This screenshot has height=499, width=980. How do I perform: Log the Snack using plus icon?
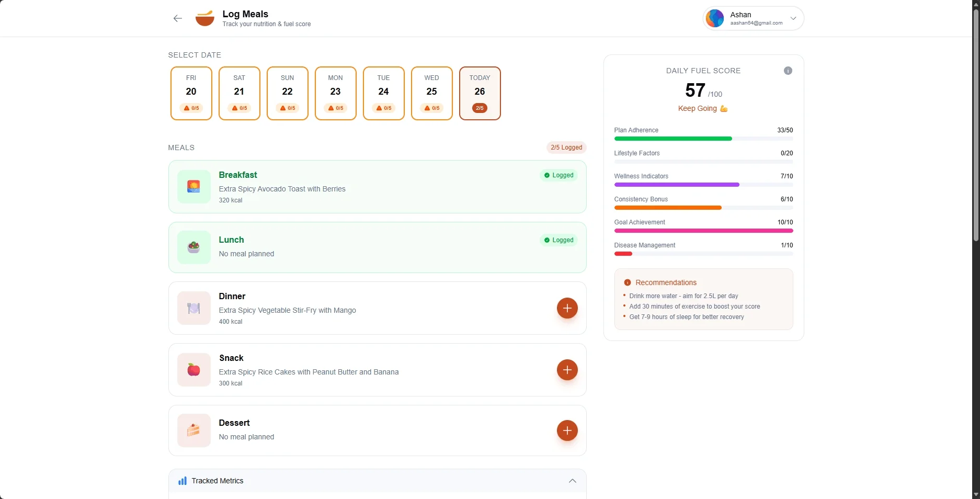[x=567, y=370]
